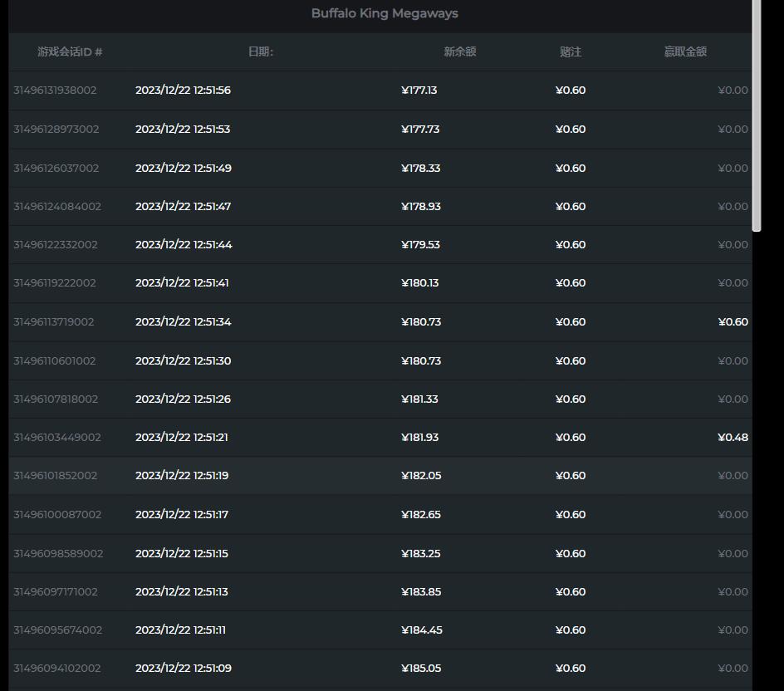This screenshot has width=784, height=691.
Task: Click the ¥180.13 balance value
Action: 420,283
